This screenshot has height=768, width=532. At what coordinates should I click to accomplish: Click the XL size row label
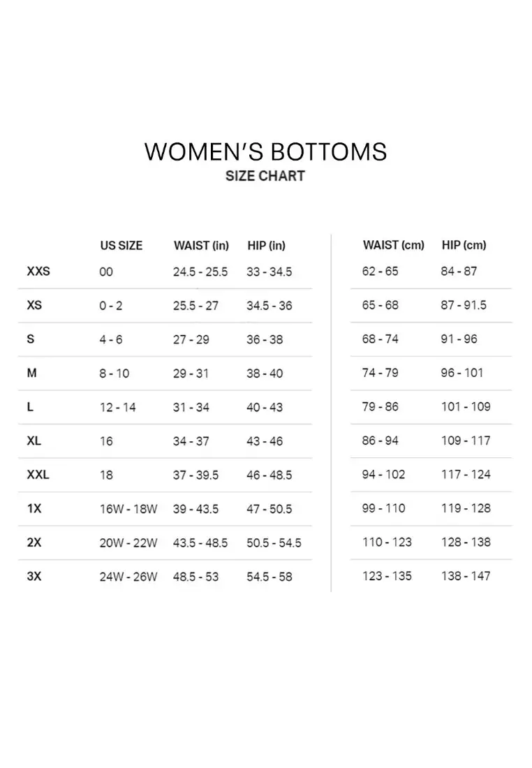[35, 441]
